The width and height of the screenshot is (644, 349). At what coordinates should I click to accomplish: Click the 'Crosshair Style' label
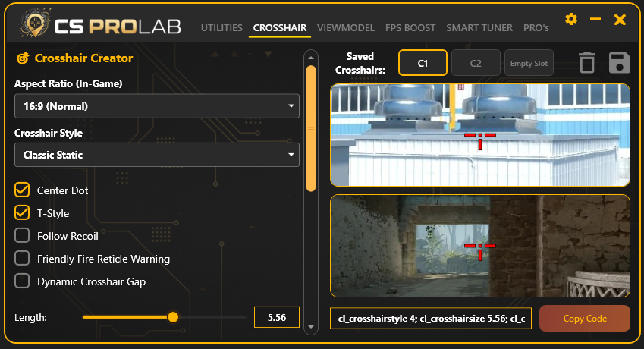tap(49, 133)
